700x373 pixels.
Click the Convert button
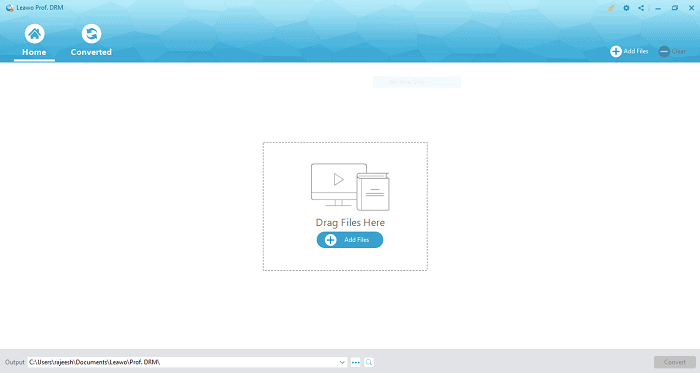coord(675,362)
